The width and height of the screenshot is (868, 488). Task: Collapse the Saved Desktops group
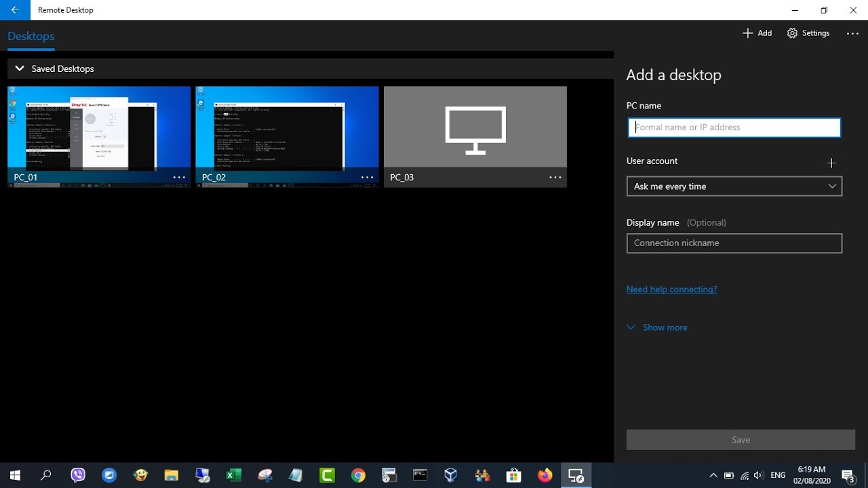(20, 68)
